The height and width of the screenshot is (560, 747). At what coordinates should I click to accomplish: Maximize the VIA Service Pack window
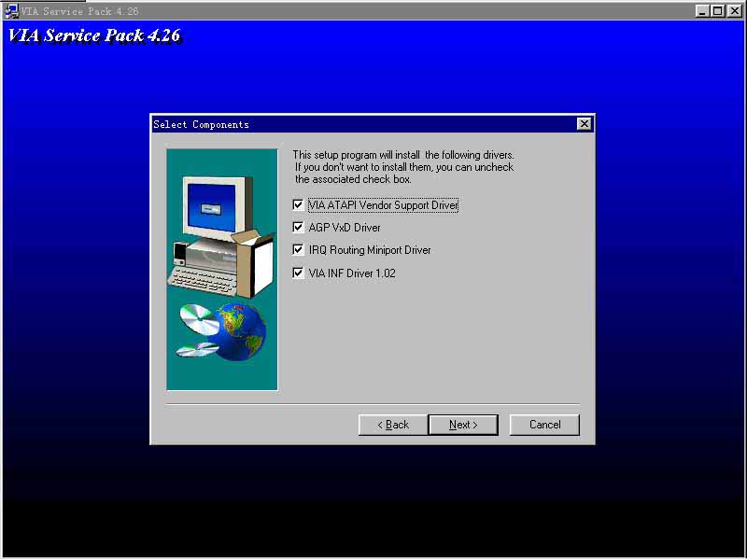pos(718,10)
